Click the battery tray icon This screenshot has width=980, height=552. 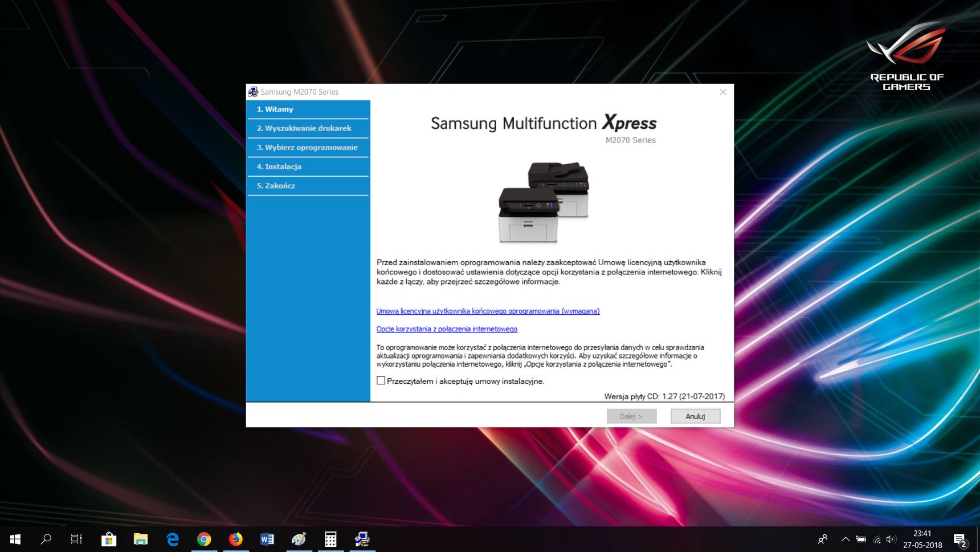[861, 539]
